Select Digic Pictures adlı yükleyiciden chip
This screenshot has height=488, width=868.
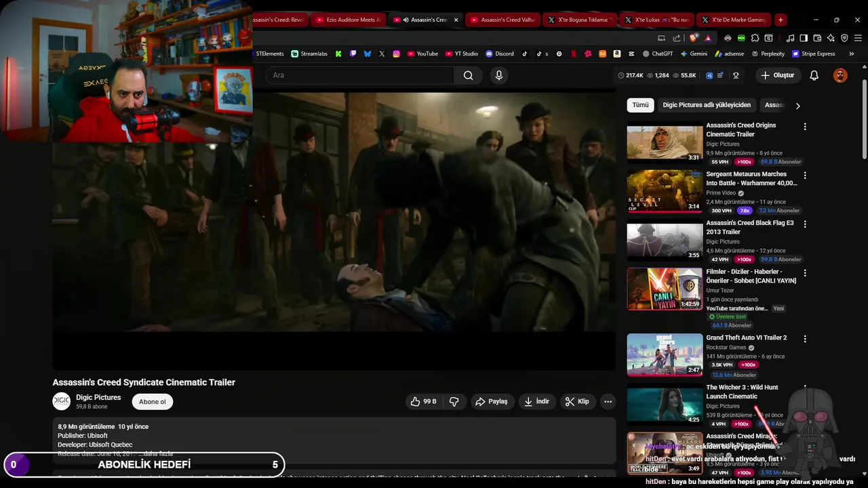(x=707, y=105)
